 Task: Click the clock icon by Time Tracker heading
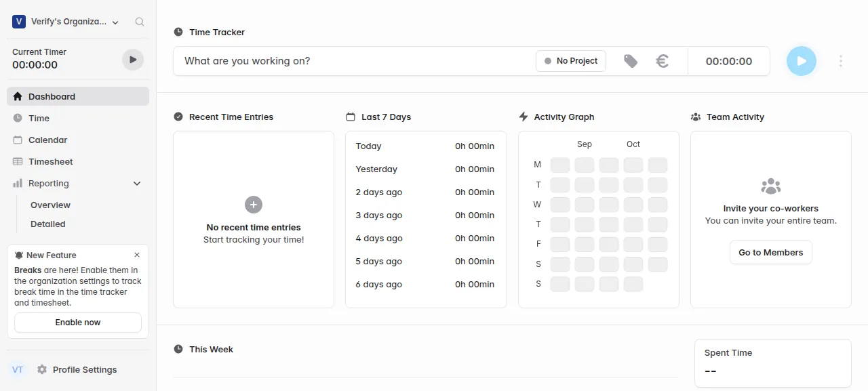pyautogui.click(x=178, y=32)
